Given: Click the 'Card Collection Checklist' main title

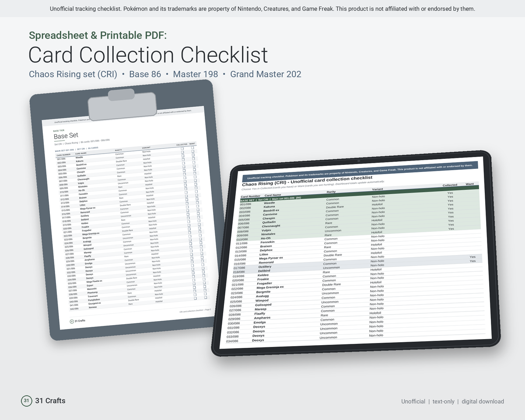Looking at the screenshot, I should coord(148,55).
